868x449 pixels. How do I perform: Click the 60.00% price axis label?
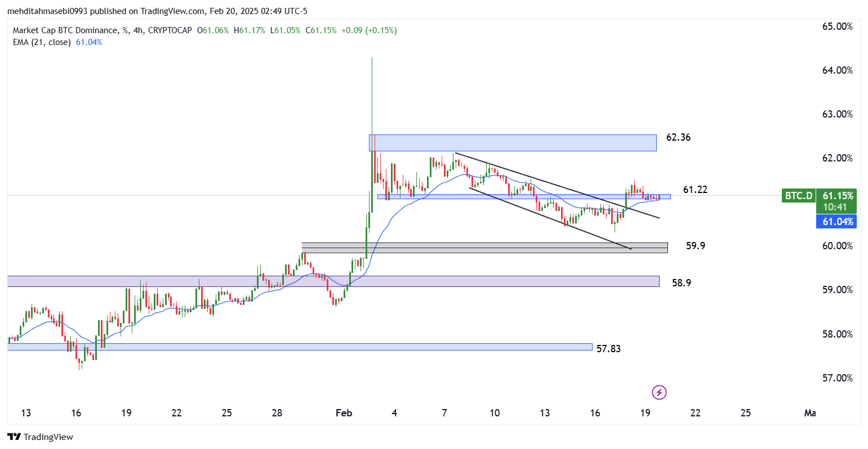[838, 246]
